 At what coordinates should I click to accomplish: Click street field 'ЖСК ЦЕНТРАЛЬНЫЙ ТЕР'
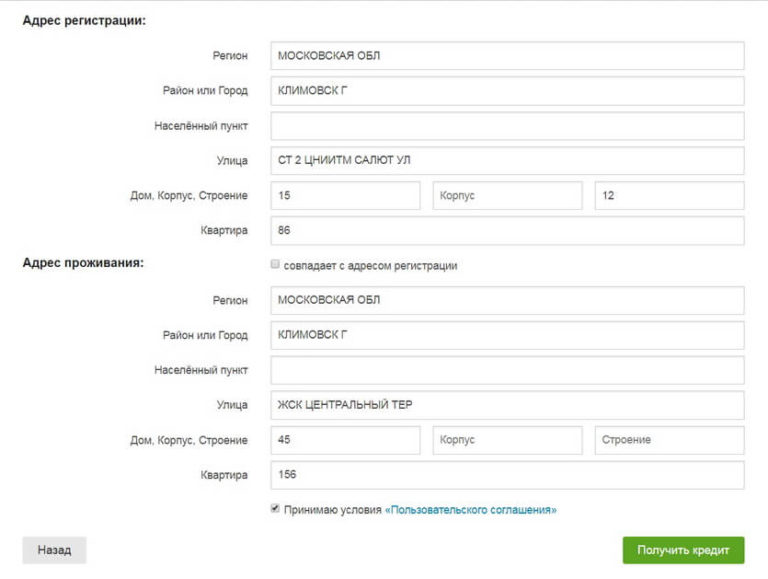(507, 405)
